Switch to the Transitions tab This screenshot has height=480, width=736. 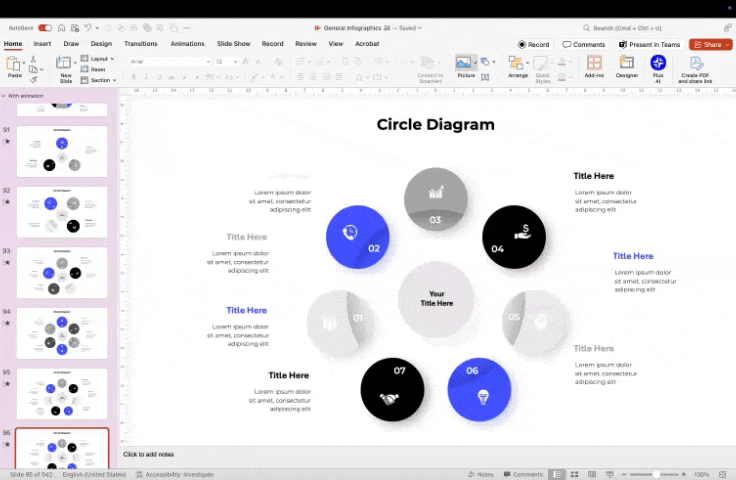pyautogui.click(x=141, y=44)
